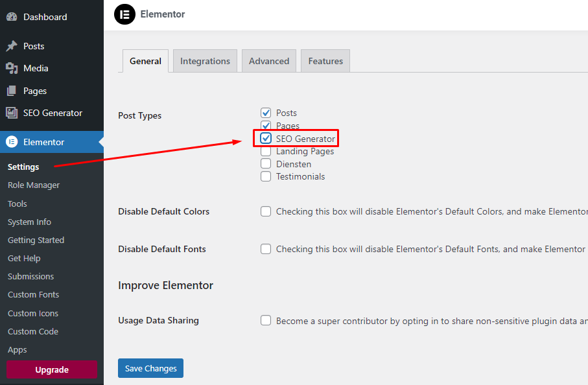The height and width of the screenshot is (385, 588).
Task: Go to Pages in sidebar
Action: pyautogui.click(x=52, y=91)
